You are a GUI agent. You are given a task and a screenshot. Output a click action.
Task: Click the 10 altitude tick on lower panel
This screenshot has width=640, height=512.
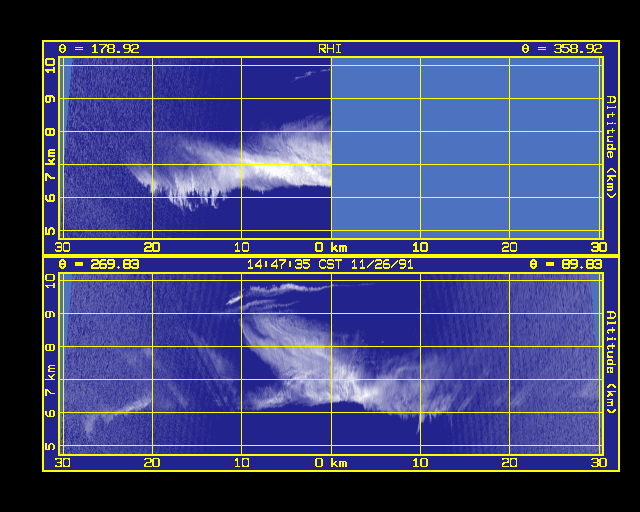tap(50, 281)
